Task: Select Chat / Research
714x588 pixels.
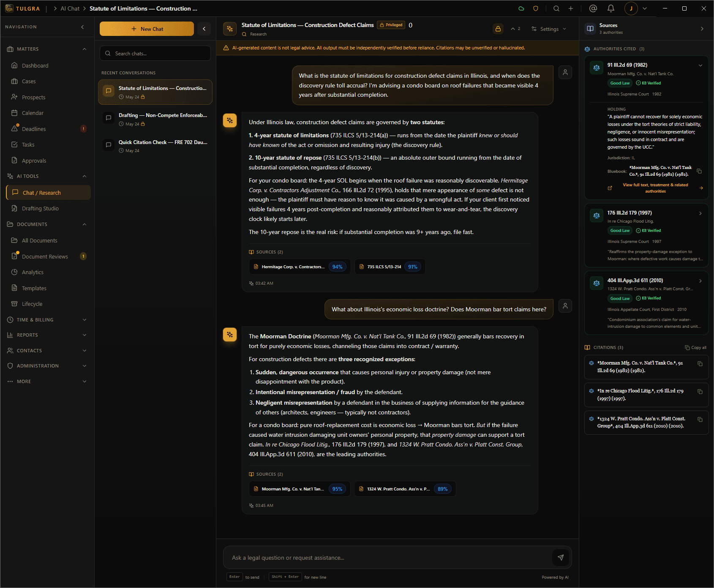Action: pyautogui.click(x=48, y=193)
